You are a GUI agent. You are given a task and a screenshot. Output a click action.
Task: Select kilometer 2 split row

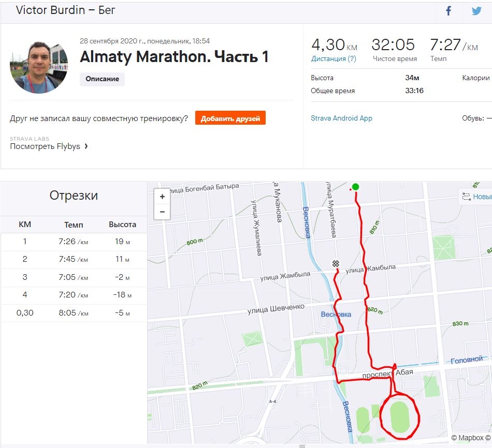point(74,260)
